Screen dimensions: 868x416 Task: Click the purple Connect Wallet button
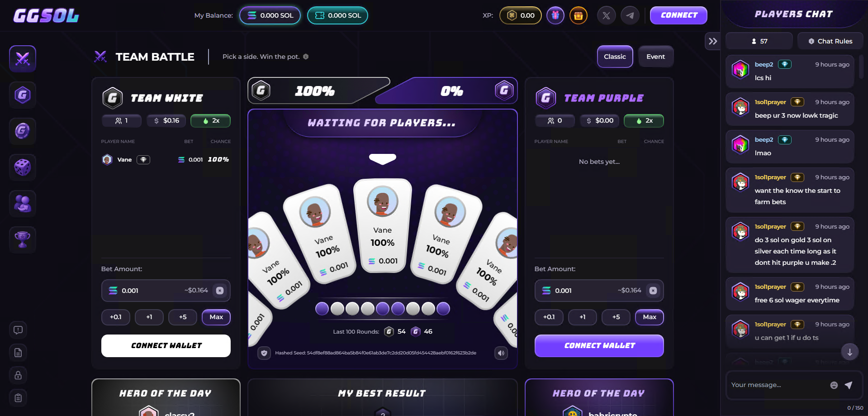tap(599, 346)
